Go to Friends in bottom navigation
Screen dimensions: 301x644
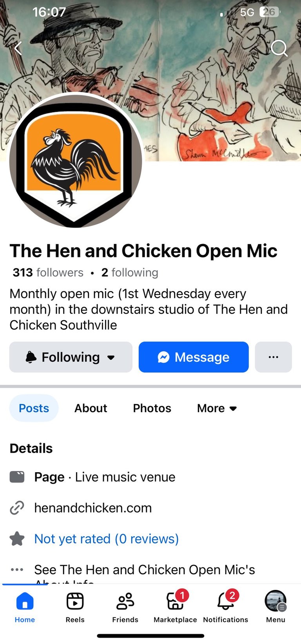(125, 601)
